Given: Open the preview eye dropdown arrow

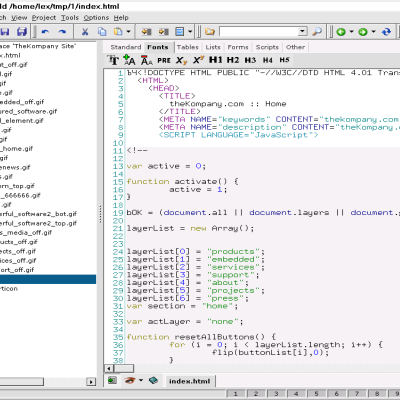Looking at the screenshot, I should point(141,380).
